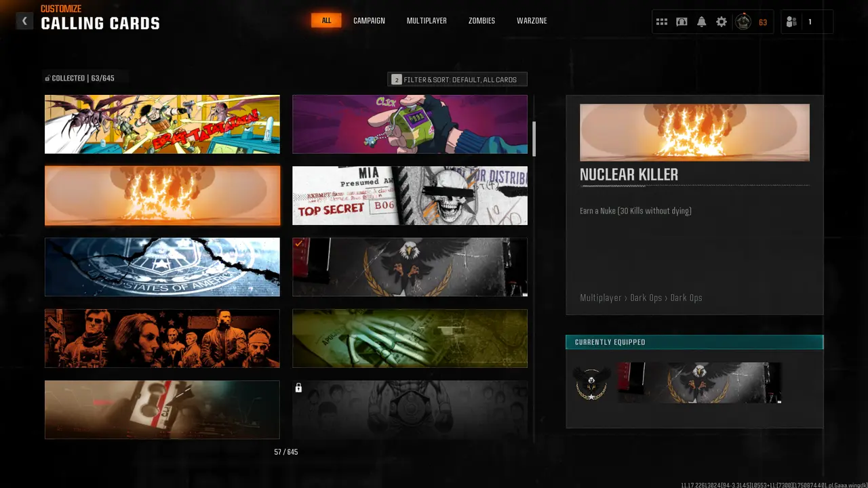The width and height of the screenshot is (868, 488).
Task: Click the Earn a Nuke description text
Action: [635, 211]
